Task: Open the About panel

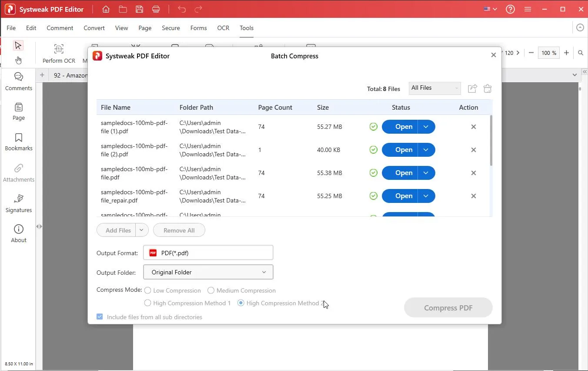Action: (18, 234)
